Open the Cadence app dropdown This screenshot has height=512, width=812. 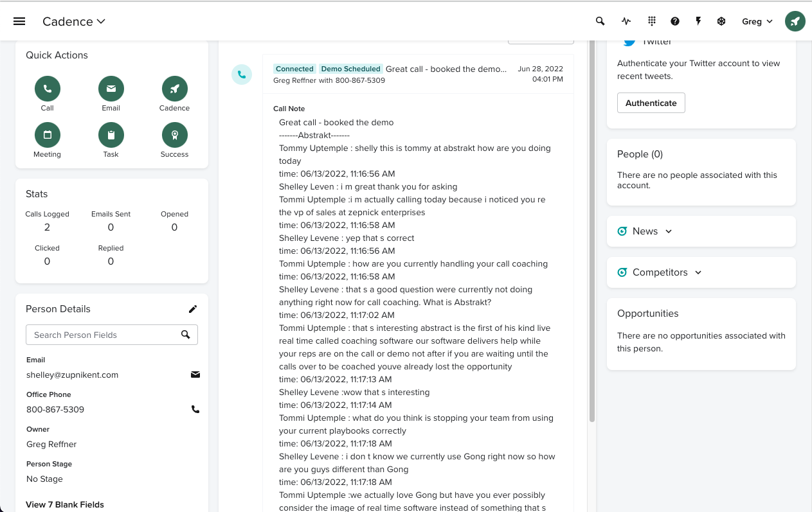[74, 21]
